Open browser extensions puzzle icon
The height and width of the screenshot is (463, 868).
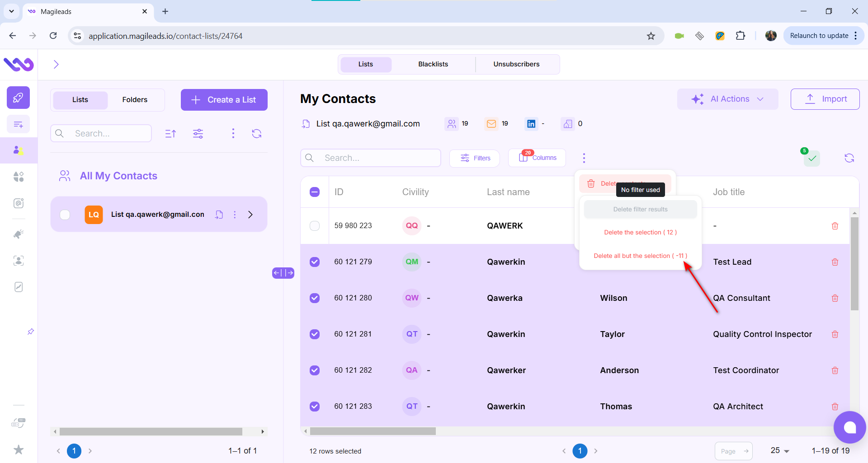741,36
